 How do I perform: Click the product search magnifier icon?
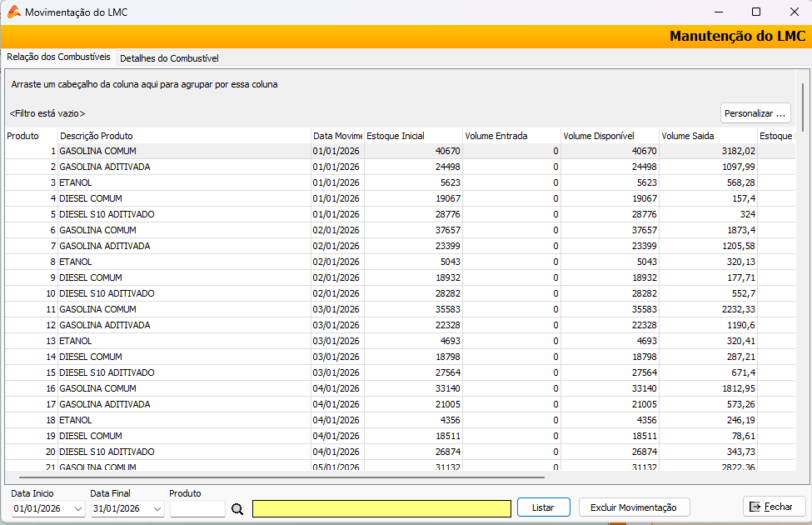pyautogui.click(x=237, y=508)
